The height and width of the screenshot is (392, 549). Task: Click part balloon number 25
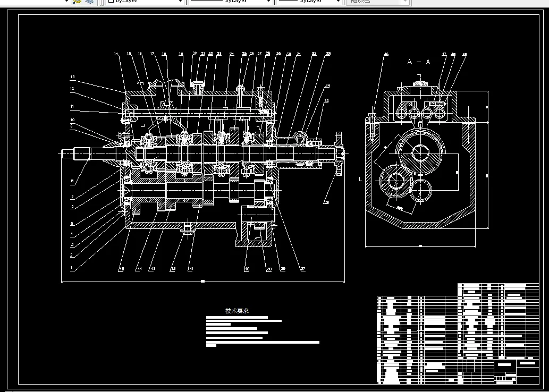(x=244, y=54)
